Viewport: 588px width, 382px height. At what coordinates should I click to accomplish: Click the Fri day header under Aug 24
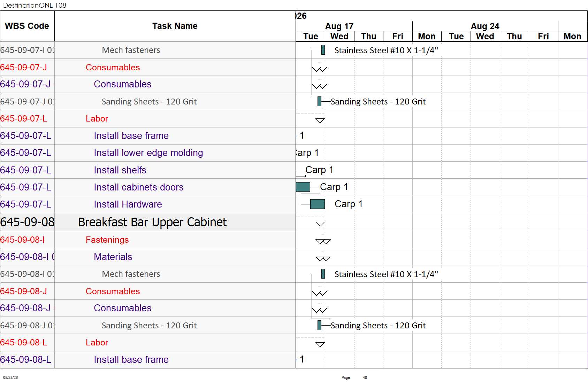point(543,36)
